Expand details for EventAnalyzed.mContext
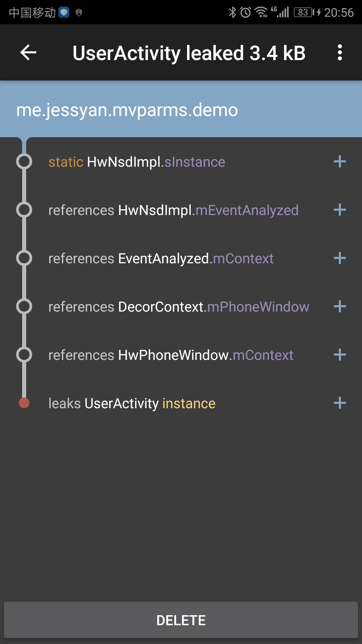 (x=340, y=258)
